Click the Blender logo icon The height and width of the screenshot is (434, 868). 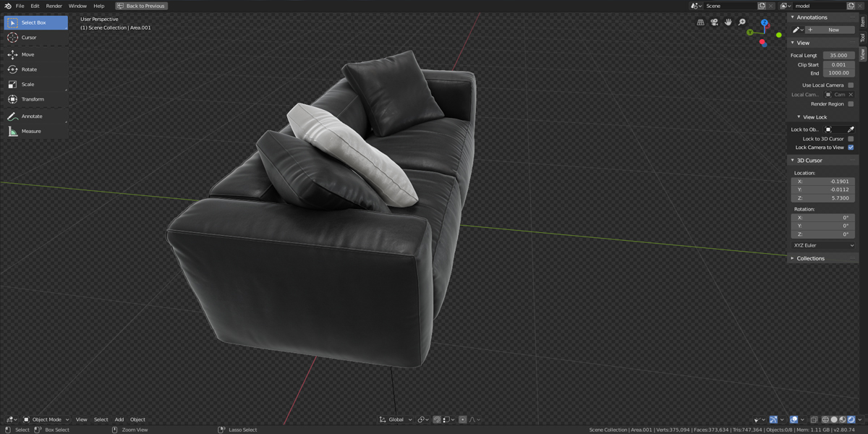point(7,6)
